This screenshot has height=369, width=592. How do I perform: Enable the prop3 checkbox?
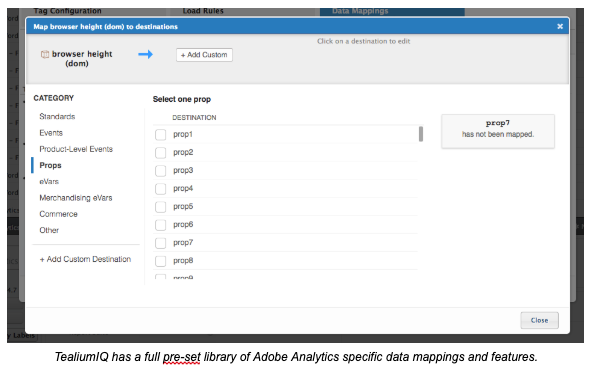click(160, 171)
